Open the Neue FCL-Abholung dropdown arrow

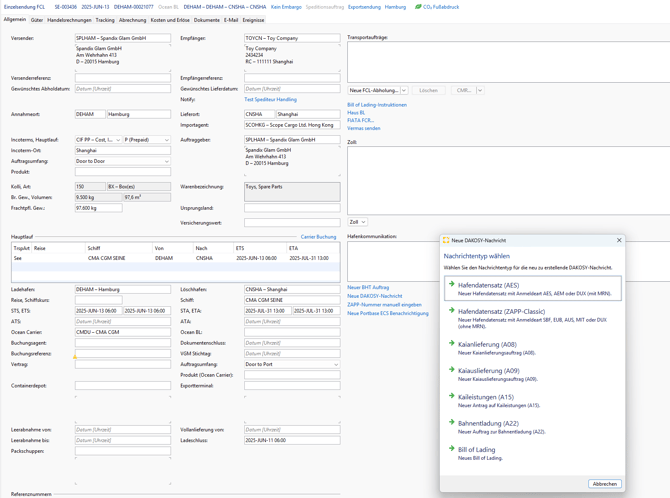404,90
